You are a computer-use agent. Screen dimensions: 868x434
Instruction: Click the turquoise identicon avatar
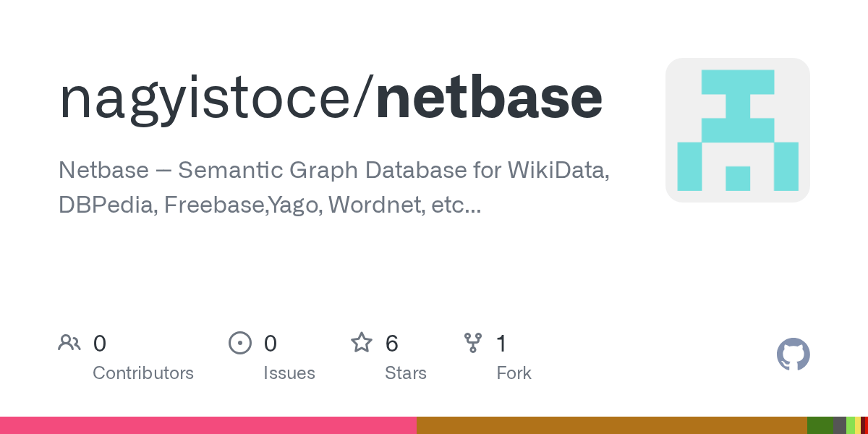[x=737, y=130]
